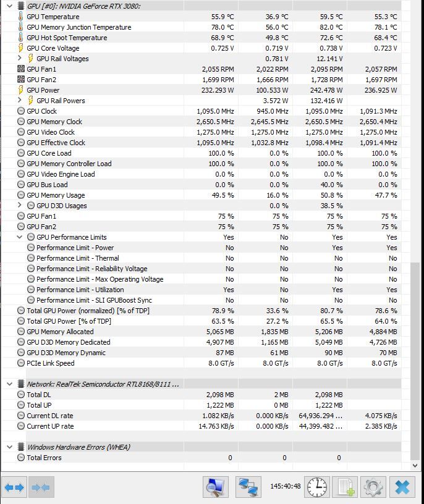Image resolution: width=424 pixels, height=504 pixels.
Task: Collapse the Windows Hardware Errors section
Action: pos(9,447)
